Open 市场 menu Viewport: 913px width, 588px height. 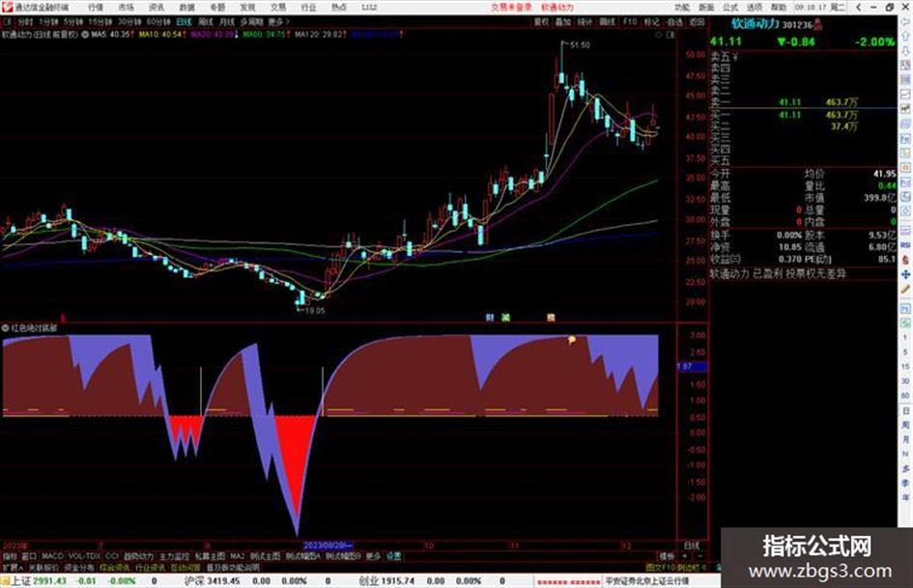click(126, 7)
